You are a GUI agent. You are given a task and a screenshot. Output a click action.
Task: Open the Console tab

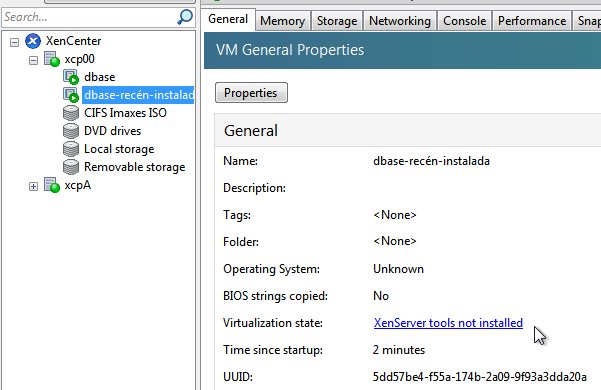[x=465, y=21]
